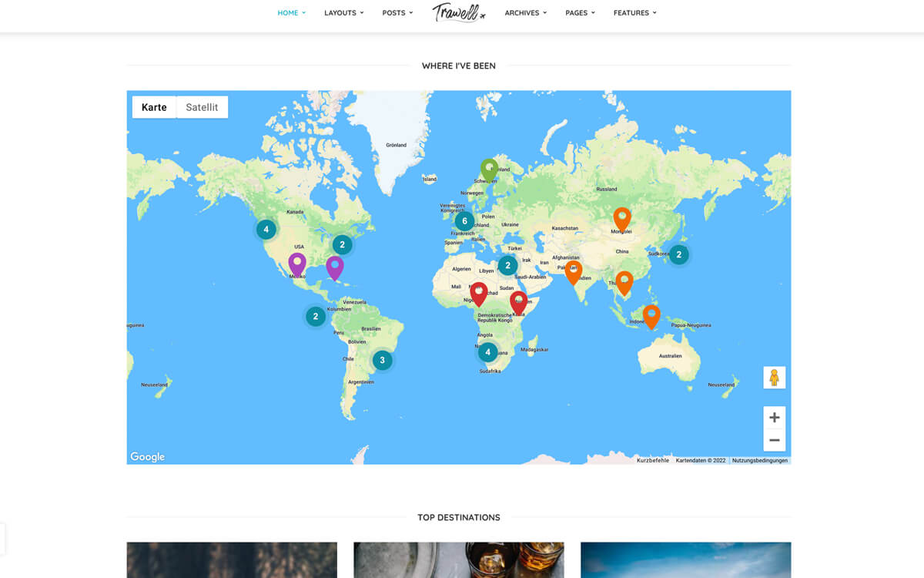924x578 pixels.
Task: Click the WHERE I'VE BEEN heading
Action: pos(459,66)
